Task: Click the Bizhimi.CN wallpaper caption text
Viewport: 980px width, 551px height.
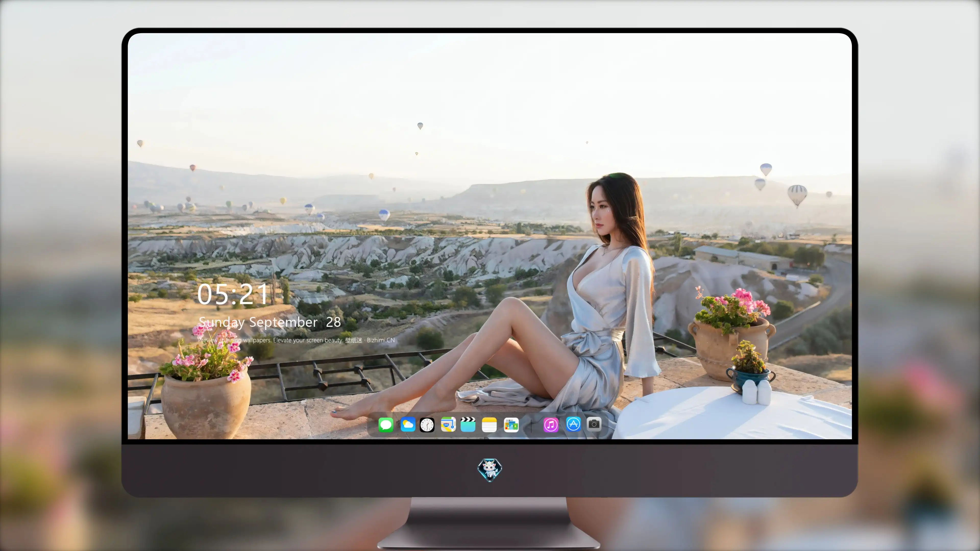Action: tap(296, 340)
